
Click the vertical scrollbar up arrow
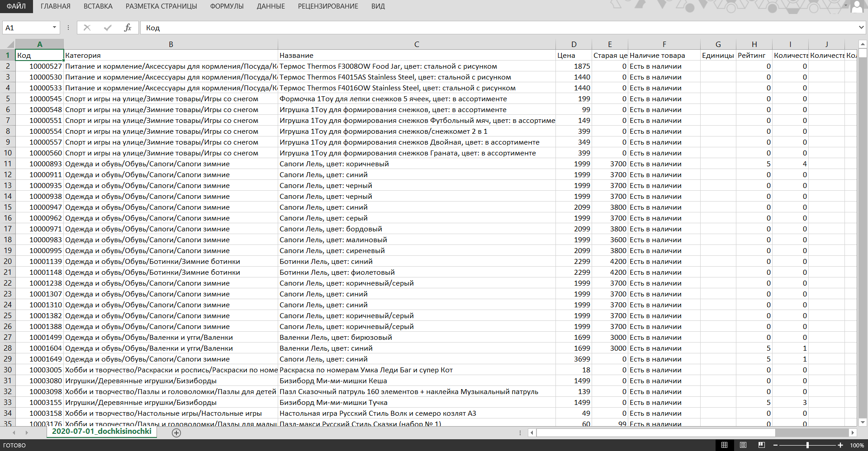pos(862,44)
